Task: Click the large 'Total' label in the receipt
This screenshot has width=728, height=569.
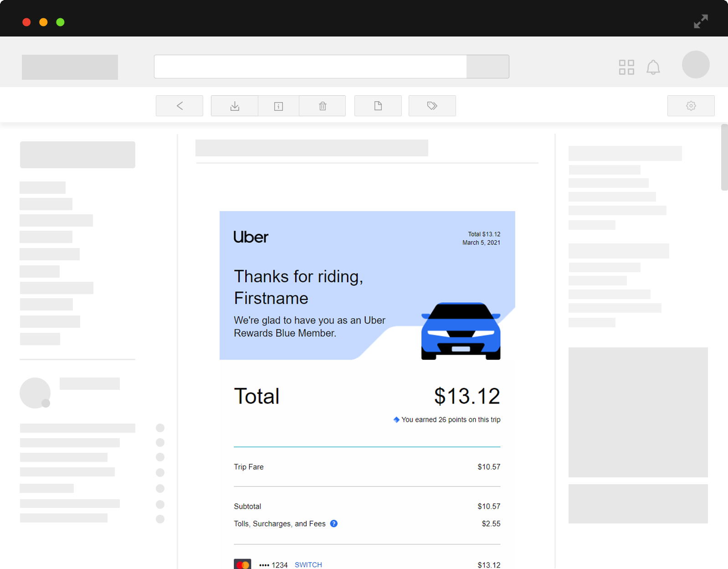Action: (x=256, y=396)
